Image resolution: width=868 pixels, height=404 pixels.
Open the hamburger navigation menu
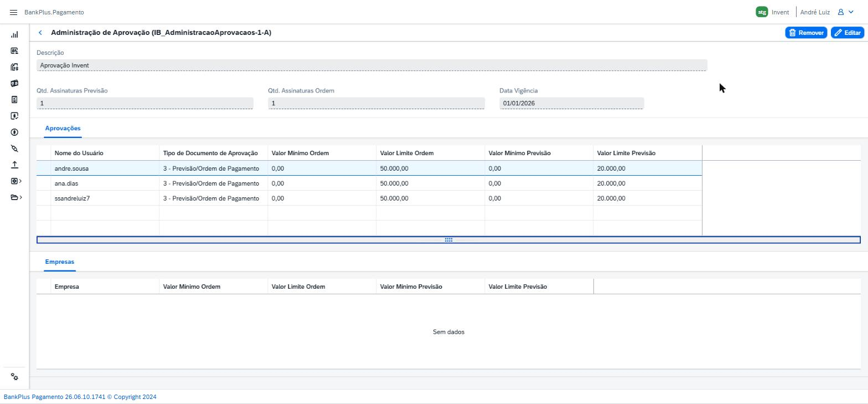pos(14,12)
